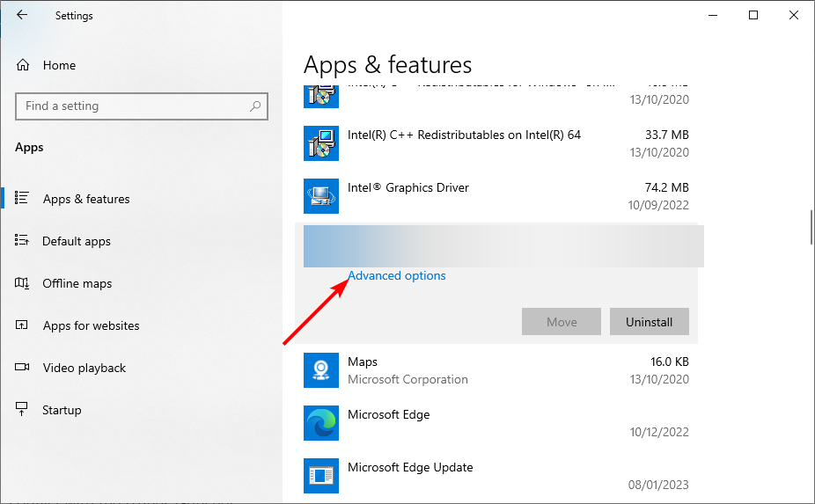815x504 pixels.
Task: Close the Settings window
Action: click(794, 15)
